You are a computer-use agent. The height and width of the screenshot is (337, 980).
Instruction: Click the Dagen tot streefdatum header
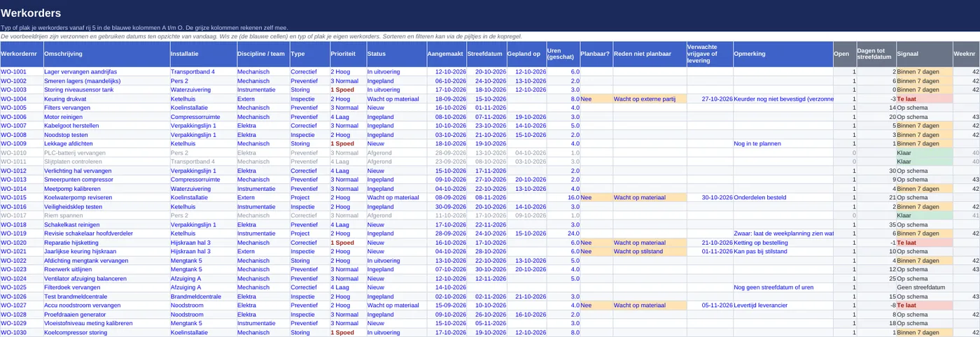876,54
